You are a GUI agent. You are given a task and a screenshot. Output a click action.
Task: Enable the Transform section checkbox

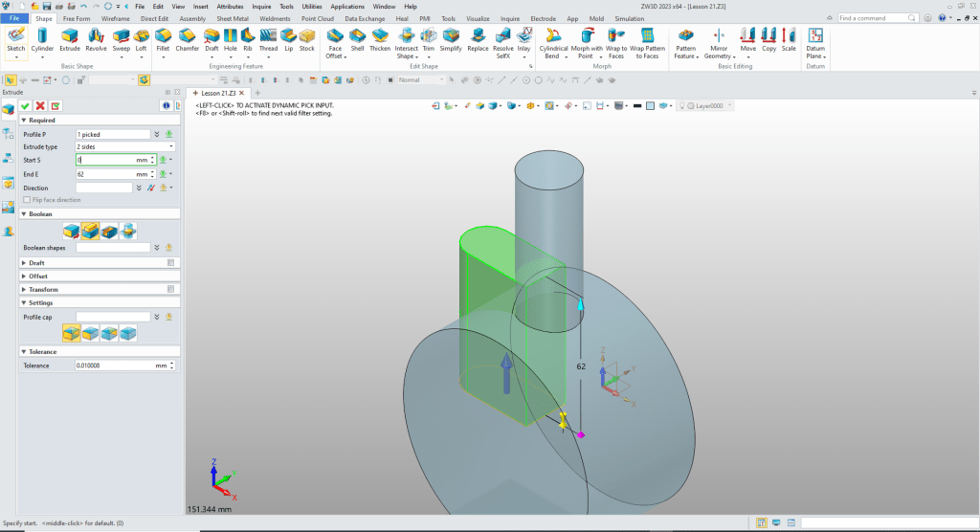pyautogui.click(x=170, y=289)
